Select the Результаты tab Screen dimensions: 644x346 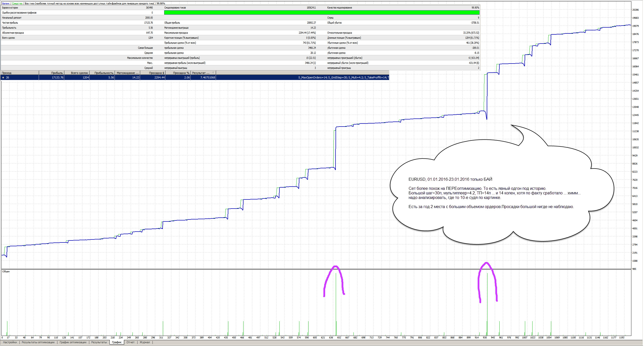(x=99, y=342)
